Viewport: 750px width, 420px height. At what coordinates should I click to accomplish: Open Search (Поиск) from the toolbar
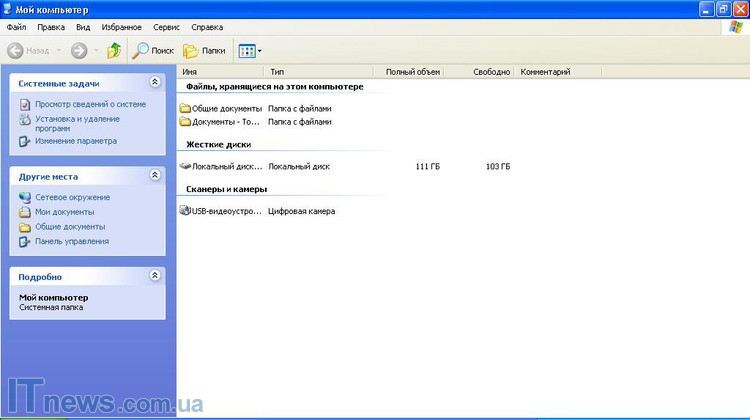pos(154,50)
